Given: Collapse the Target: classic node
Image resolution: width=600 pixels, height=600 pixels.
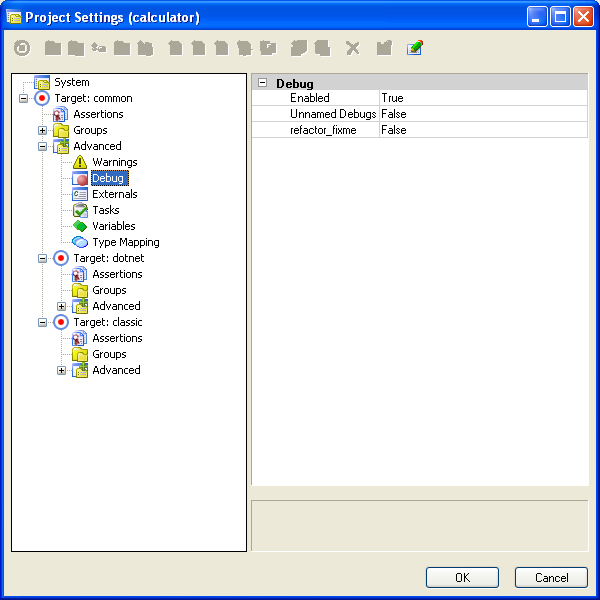Looking at the screenshot, I should click(43, 322).
